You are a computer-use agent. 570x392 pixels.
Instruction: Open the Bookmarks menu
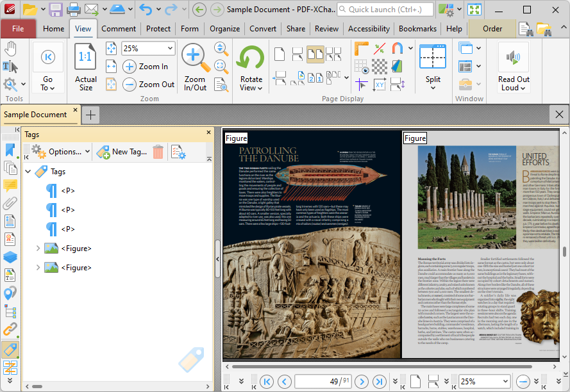pos(417,29)
